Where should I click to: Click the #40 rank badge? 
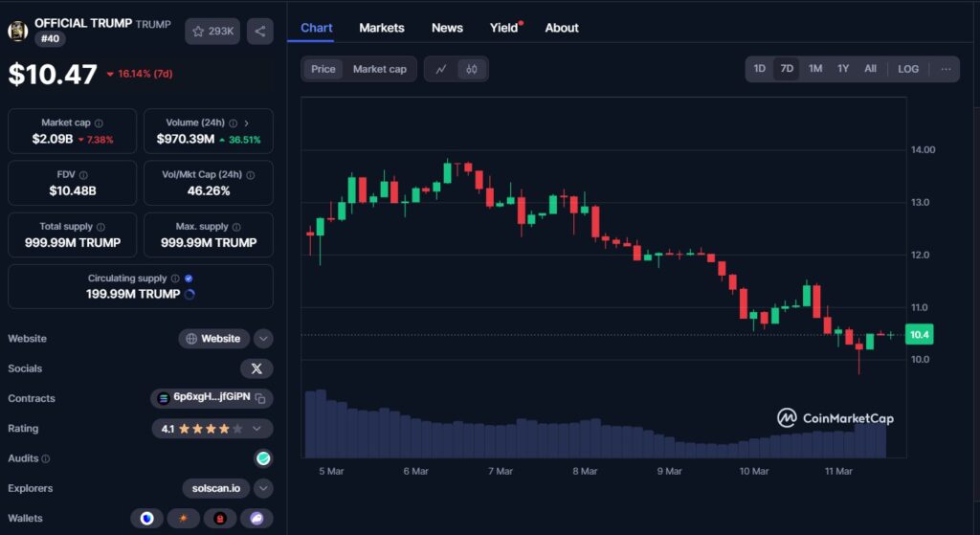(50, 38)
